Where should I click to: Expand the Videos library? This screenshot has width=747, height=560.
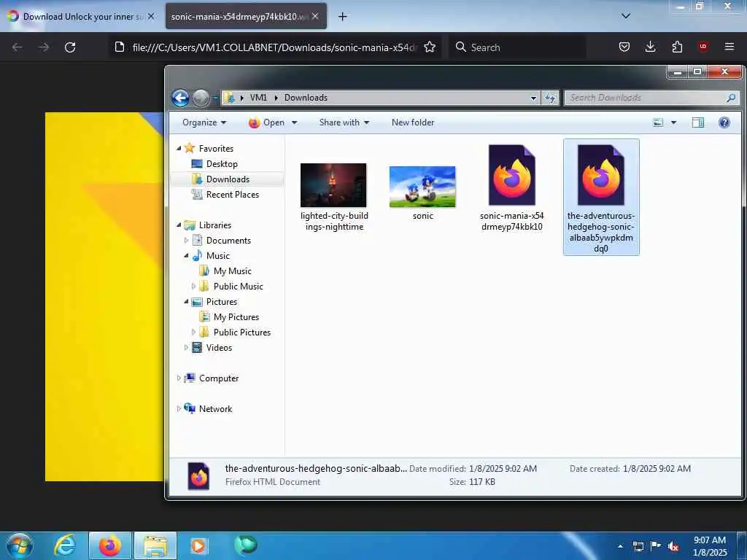click(186, 348)
